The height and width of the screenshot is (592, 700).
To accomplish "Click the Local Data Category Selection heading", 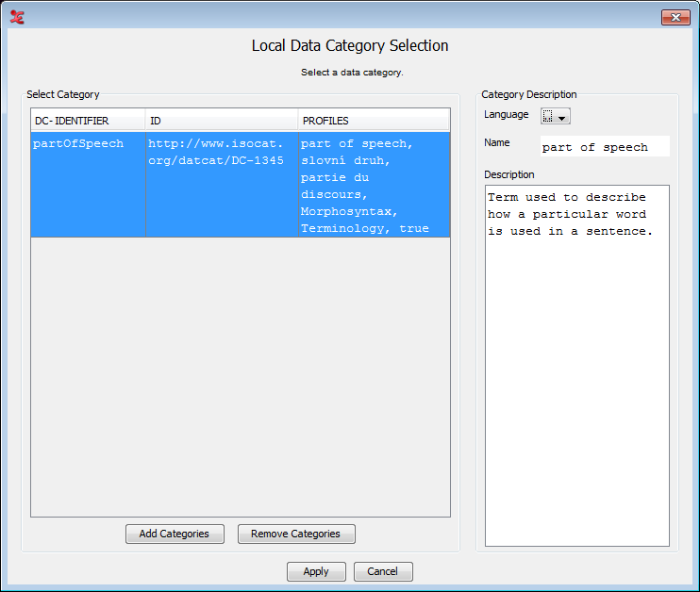I will click(x=350, y=45).
